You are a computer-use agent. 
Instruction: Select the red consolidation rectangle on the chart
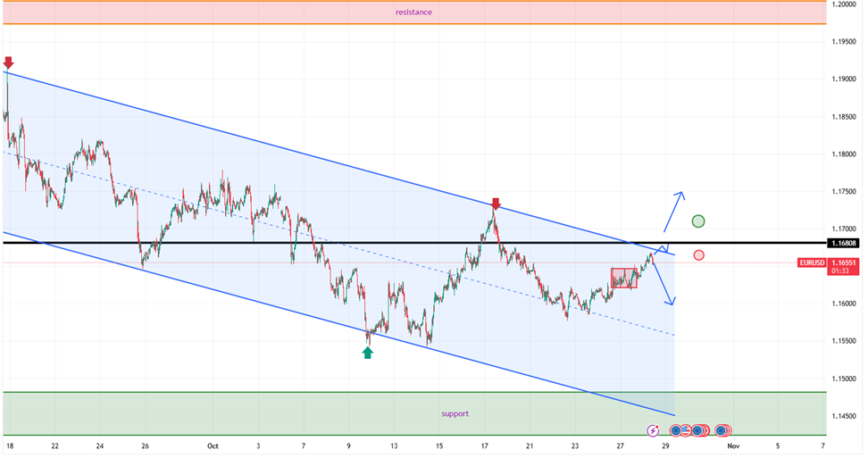click(624, 278)
